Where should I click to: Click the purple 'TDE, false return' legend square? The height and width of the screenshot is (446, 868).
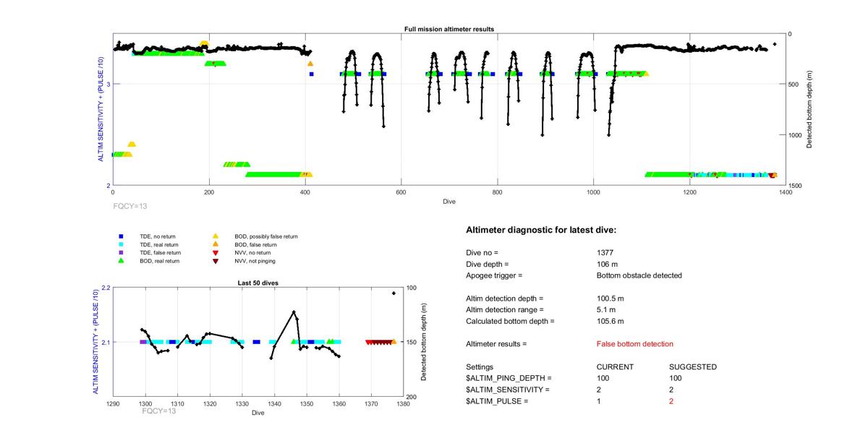pos(121,252)
